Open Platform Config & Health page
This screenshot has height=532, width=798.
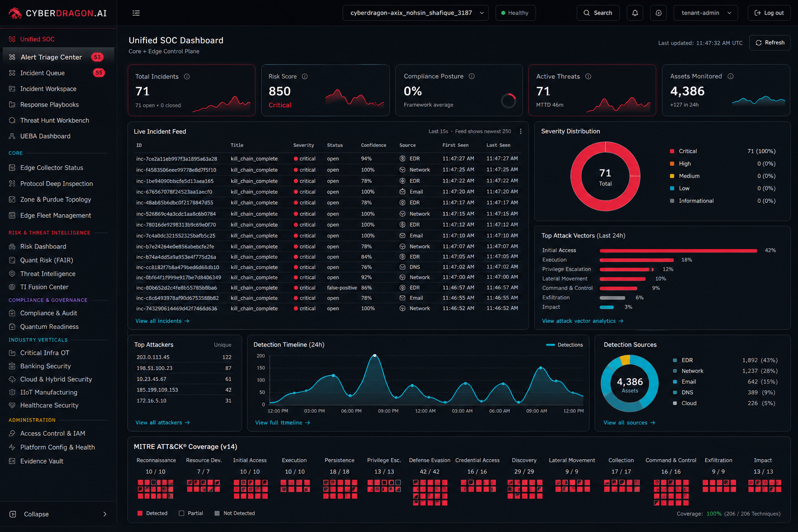(57, 447)
